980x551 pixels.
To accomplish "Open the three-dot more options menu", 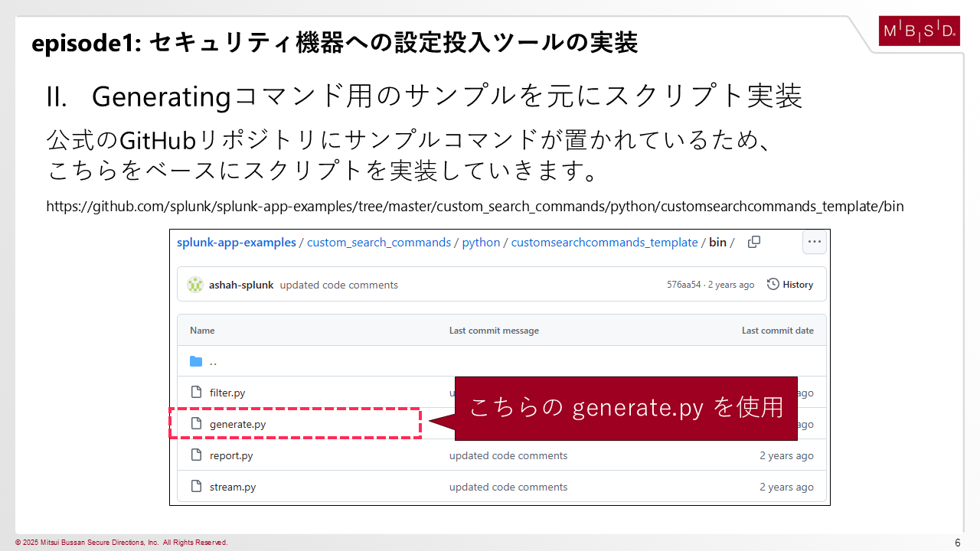I will coord(814,242).
